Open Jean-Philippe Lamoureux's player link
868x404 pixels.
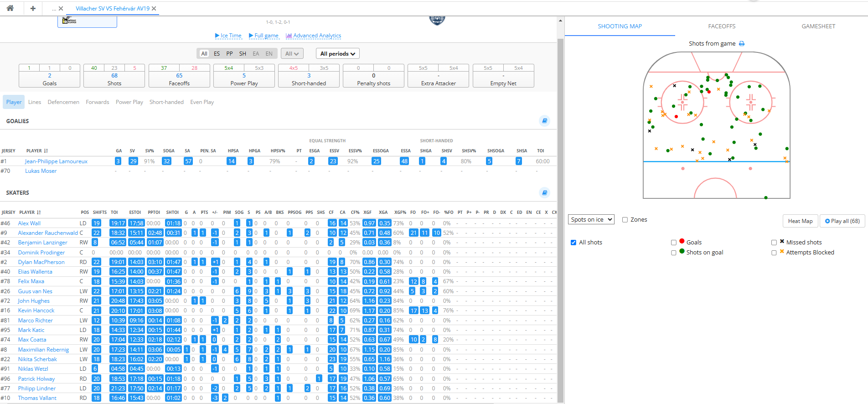tap(56, 161)
